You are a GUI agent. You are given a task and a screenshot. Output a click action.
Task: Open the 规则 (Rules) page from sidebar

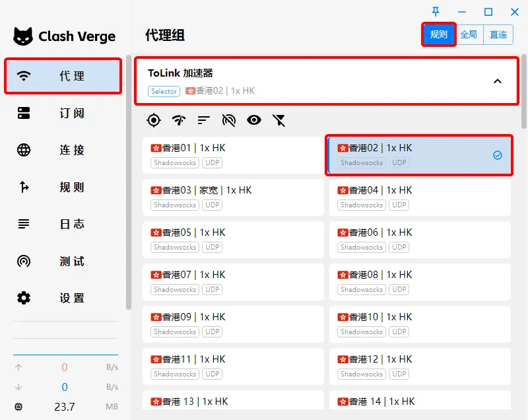click(63, 187)
